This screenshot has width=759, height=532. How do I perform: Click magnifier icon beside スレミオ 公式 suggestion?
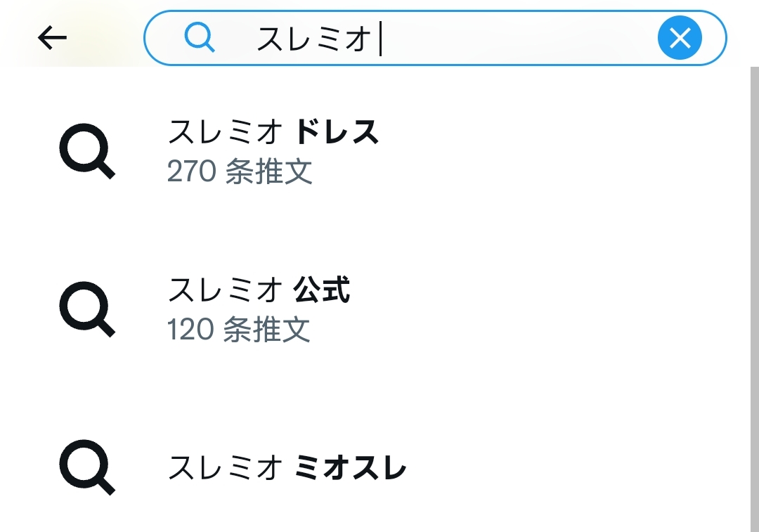pyautogui.click(x=87, y=309)
